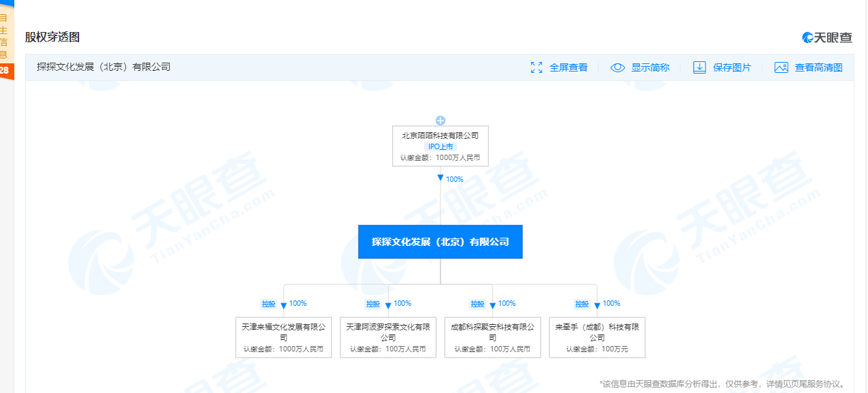Open the 自主信息 side tab

(4, 36)
